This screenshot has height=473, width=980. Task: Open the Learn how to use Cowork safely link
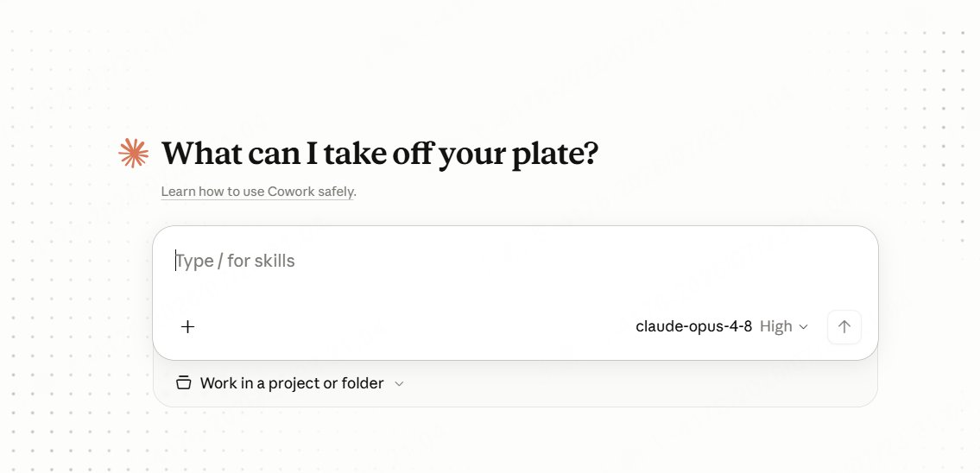257,192
